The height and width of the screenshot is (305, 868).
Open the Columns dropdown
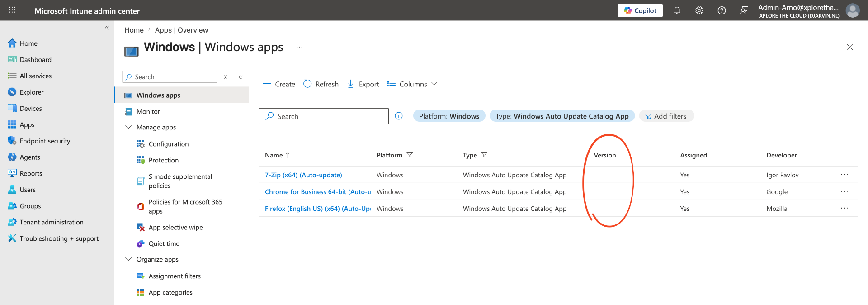(x=412, y=84)
